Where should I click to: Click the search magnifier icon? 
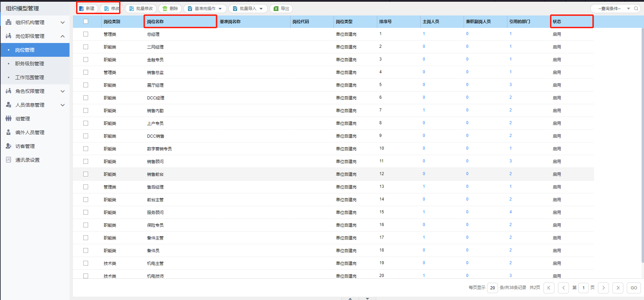[x=636, y=9]
